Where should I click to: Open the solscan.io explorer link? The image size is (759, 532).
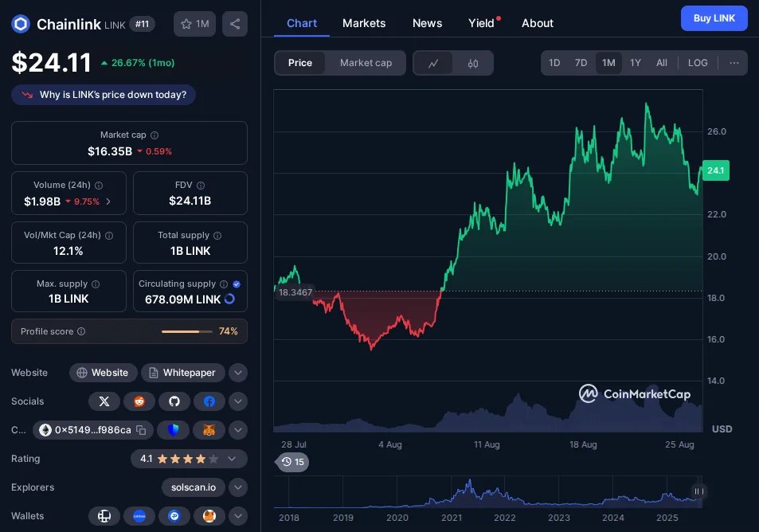pyautogui.click(x=194, y=487)
